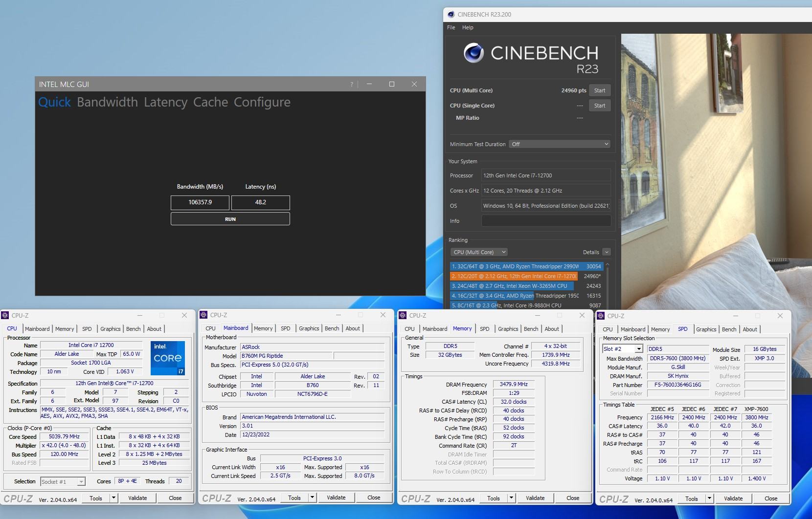The image size is (812, 519).
Task: Minimize the CPU-Z SPD window
Action: 735,316
